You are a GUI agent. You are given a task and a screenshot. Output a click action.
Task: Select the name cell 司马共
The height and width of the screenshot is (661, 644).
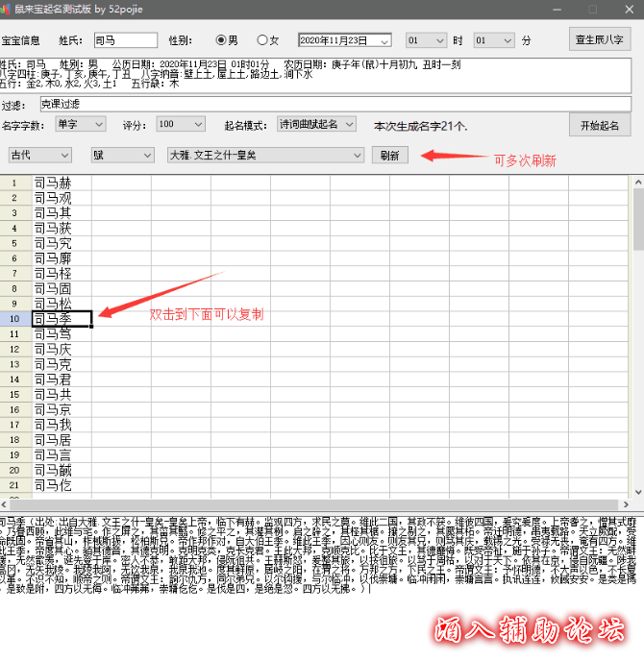pyautogui.click(x=62, y=395)
